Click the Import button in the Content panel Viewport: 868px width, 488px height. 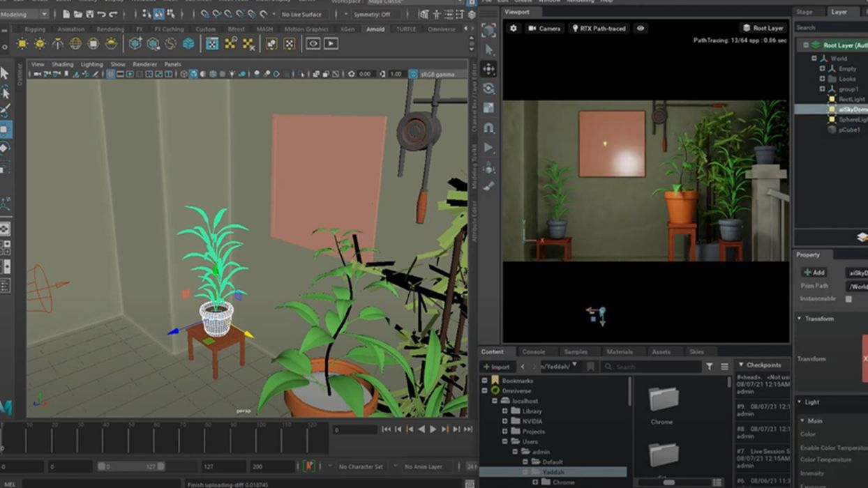(x=498, y=366)
